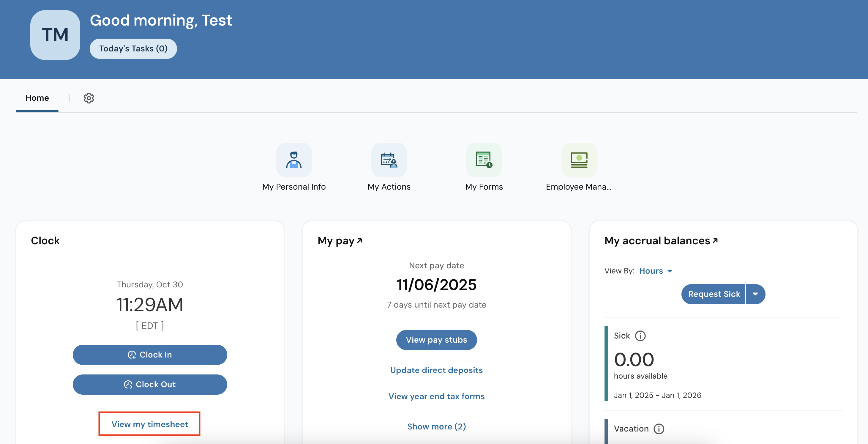Open the My Actions calendar icon
Screen dimensions: 868x444
pyautogui.click(x=389, y=160)
